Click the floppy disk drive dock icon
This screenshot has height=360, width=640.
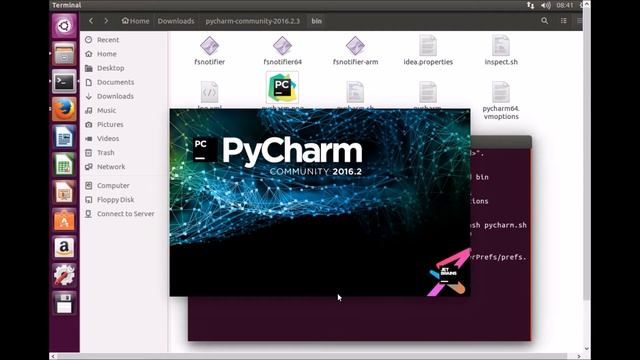pos(64,303)
